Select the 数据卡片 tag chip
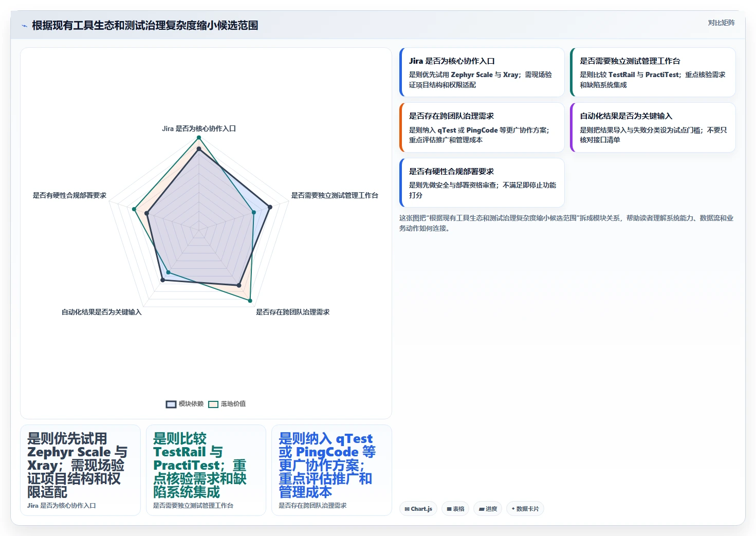Screen dimensions: 756x536 (525, 509)
